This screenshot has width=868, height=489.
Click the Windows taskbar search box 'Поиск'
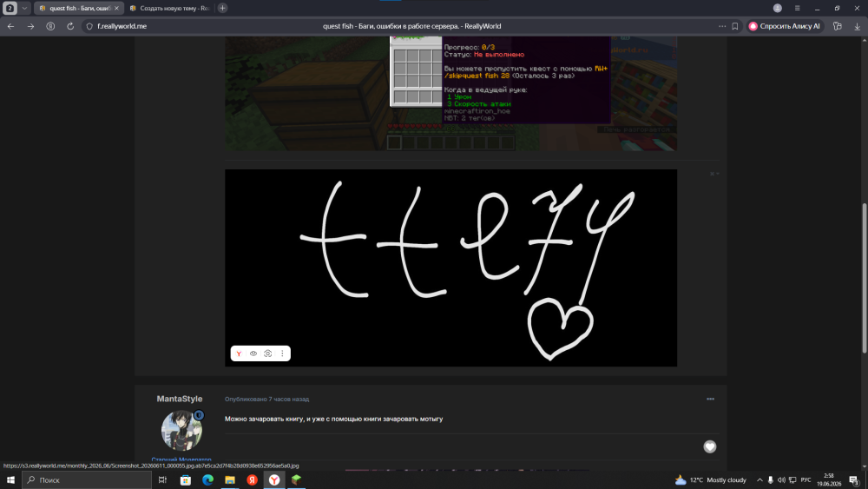click(87, 480)
